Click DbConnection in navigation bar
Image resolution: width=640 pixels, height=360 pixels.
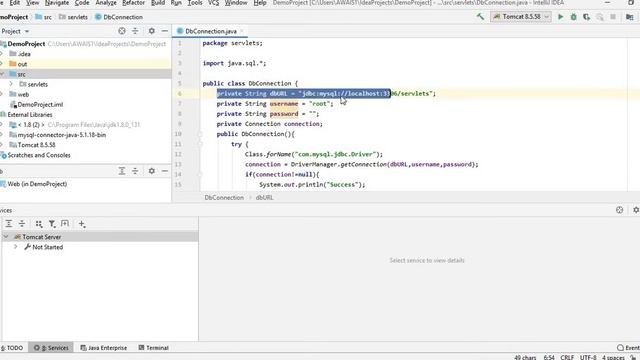click(119, 17)
